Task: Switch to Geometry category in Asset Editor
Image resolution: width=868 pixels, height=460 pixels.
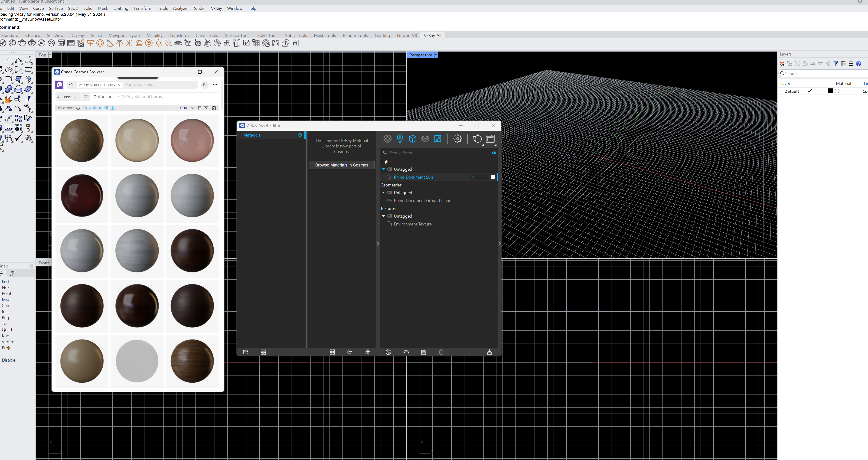Action: (412, 139)
